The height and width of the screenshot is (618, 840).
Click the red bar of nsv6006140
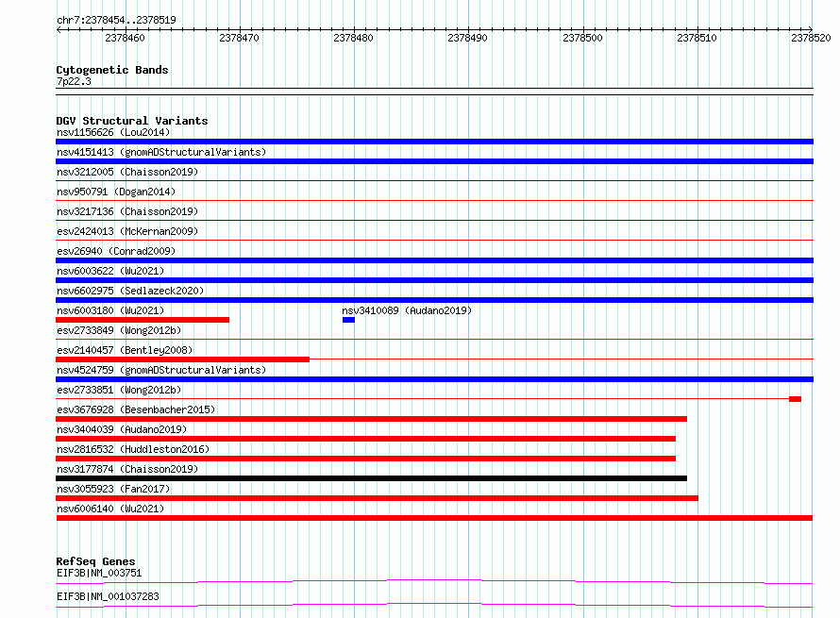click(x=434, y=518)
